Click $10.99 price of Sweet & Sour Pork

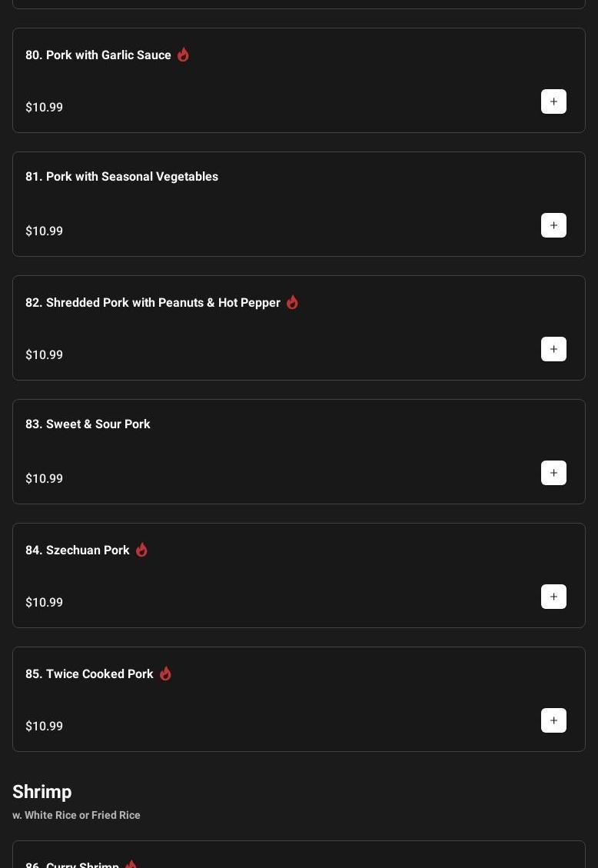[x=45, y=478]
